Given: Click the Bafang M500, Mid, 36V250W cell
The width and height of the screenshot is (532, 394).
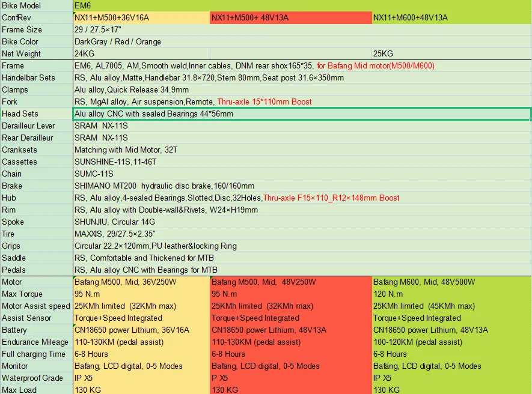Looking at the screenshot, I should tap(141, 282).
